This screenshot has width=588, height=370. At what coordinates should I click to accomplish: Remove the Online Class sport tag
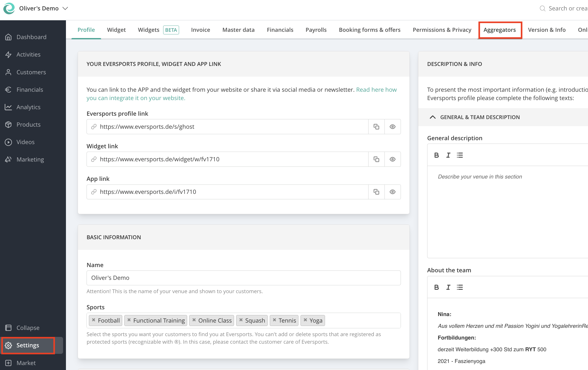(x=194, y=320)
